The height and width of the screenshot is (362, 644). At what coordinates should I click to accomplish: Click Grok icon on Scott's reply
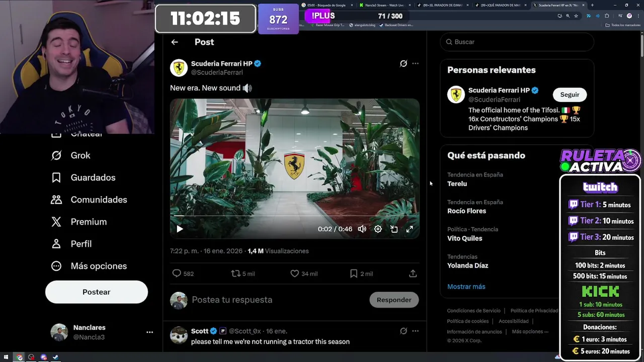(404, 331)
